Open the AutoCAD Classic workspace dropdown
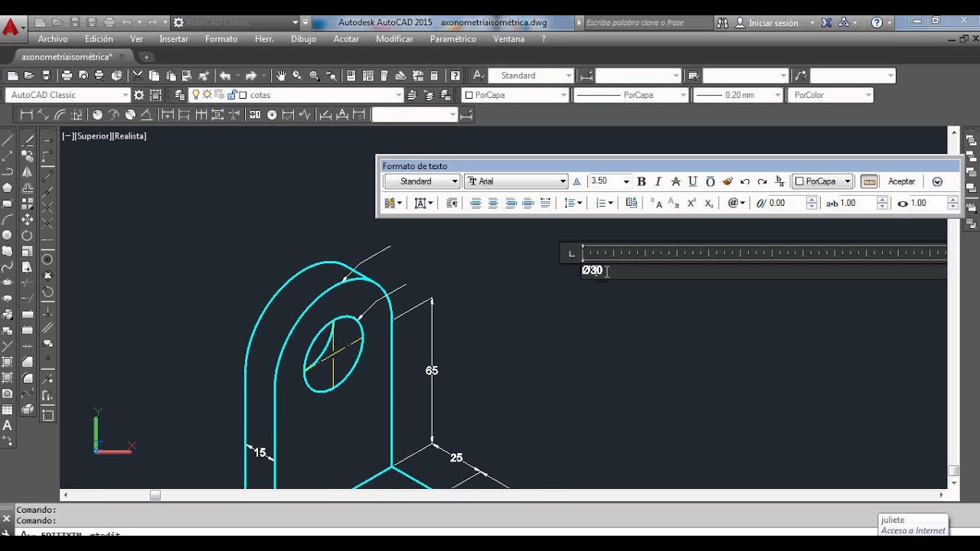 click(x=68, y=95)
